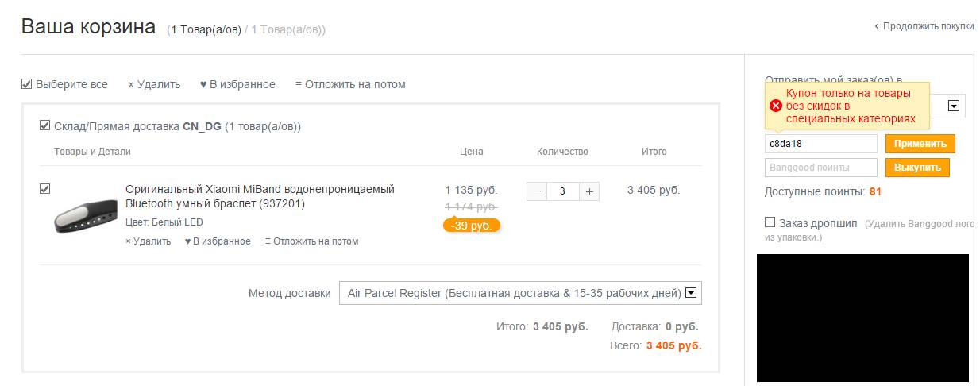
Task: Click the red error icon in coupon tooltip
Action: pyautogui.click(x=776, y=106)
